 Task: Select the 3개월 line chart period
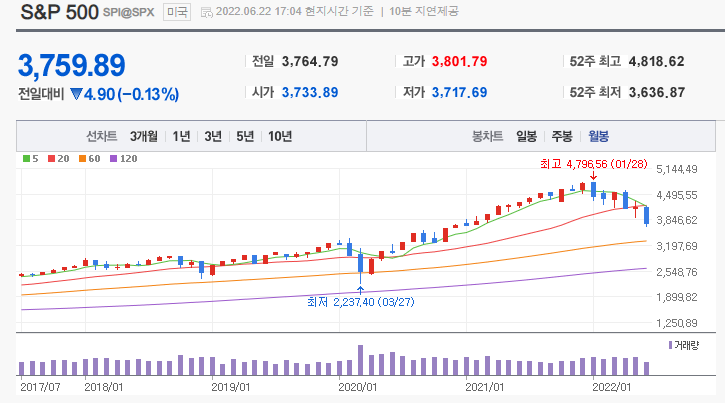click(144, 136)
